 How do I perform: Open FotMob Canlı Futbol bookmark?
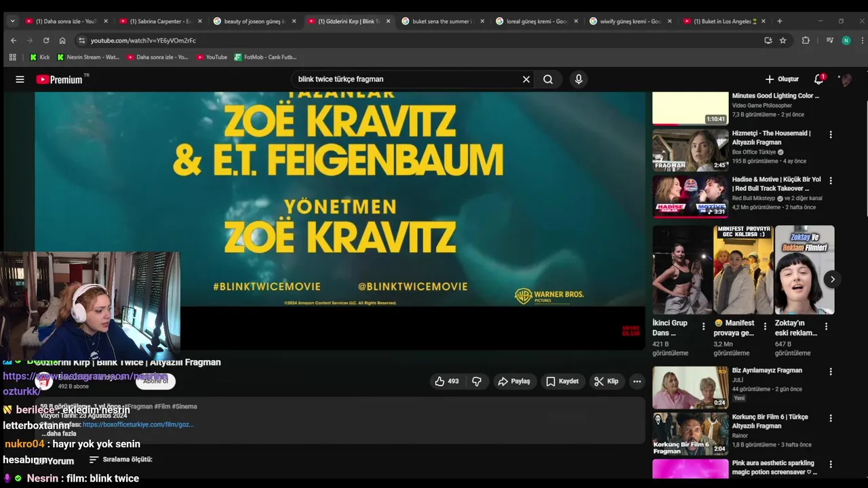click(x=265, y=57)
